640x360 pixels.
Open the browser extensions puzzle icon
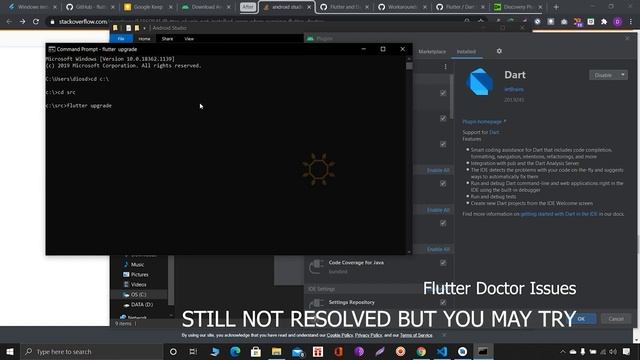tap(604, 22)
